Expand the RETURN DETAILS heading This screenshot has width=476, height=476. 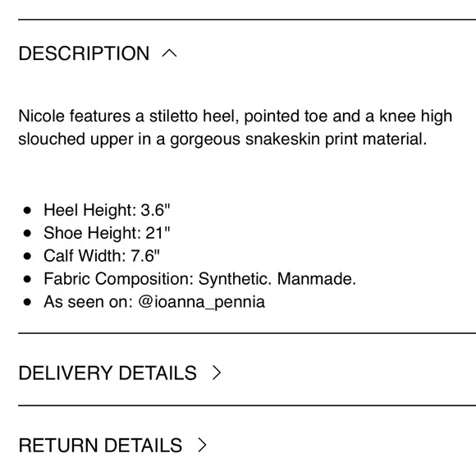100,446
